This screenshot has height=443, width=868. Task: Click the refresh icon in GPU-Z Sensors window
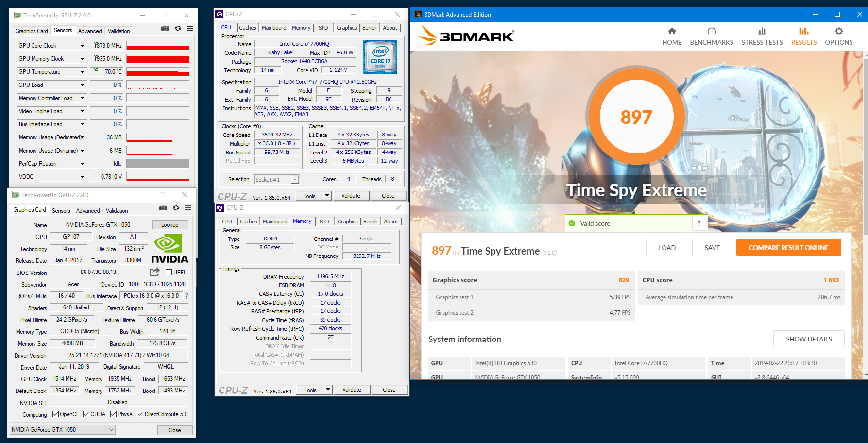[178, 28]
